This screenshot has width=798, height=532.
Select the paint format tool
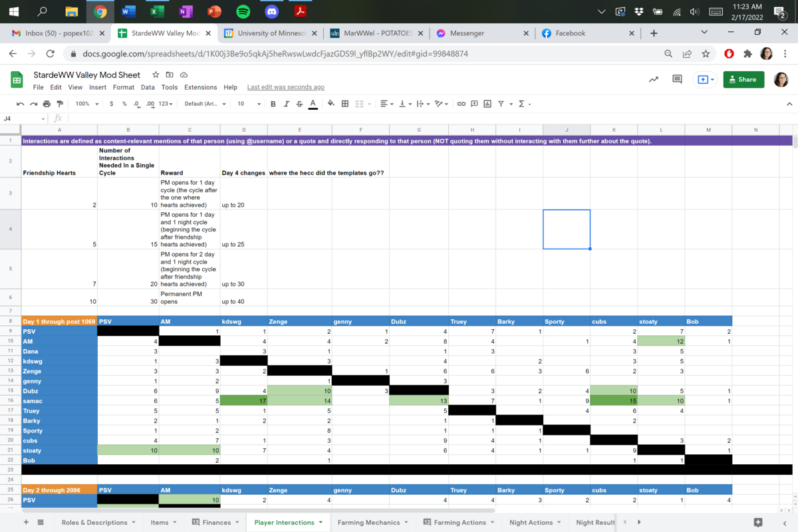60,104
